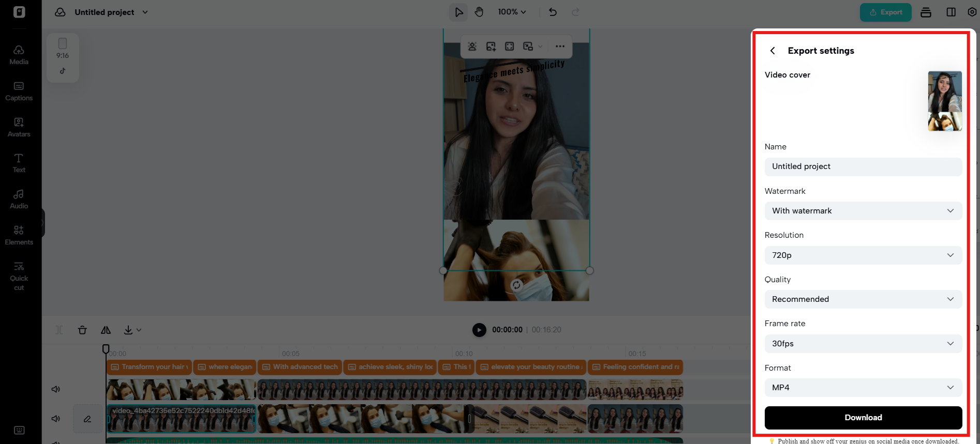Delete the selected clip with trash icon
Screen dimensions: 980x444
[82, 330]
